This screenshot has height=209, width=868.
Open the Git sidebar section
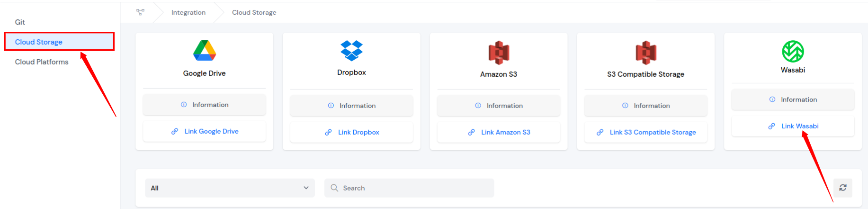coord(20,22)
